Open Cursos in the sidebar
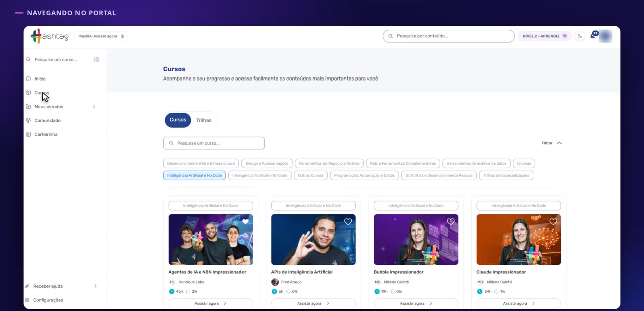Screen dimensions: 644x311 [41, 93]
